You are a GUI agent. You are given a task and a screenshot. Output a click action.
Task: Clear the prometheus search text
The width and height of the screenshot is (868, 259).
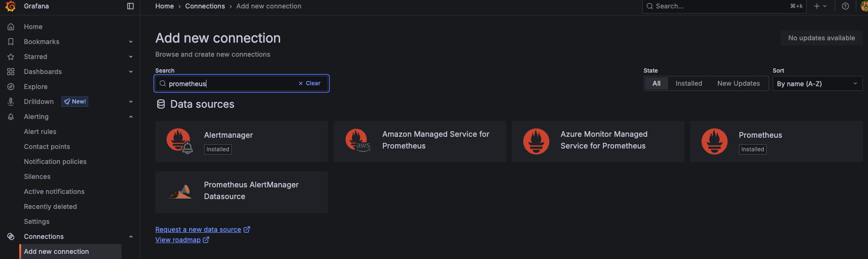[310, 83]
